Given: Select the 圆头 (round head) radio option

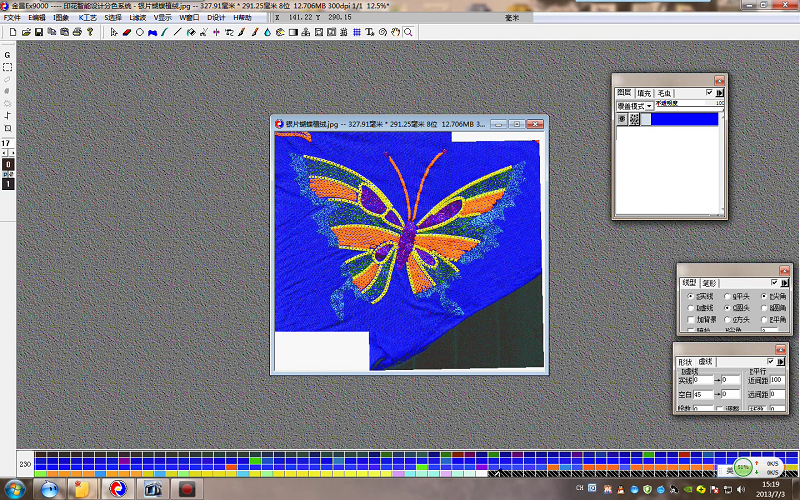Looking at the screenshot, I should tap(728, 308).
